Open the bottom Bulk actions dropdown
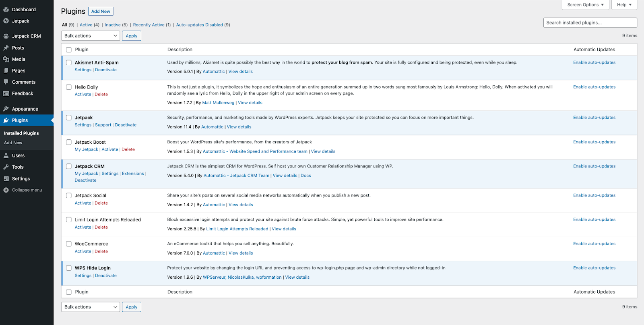The image size is (644, 325). 91,307
